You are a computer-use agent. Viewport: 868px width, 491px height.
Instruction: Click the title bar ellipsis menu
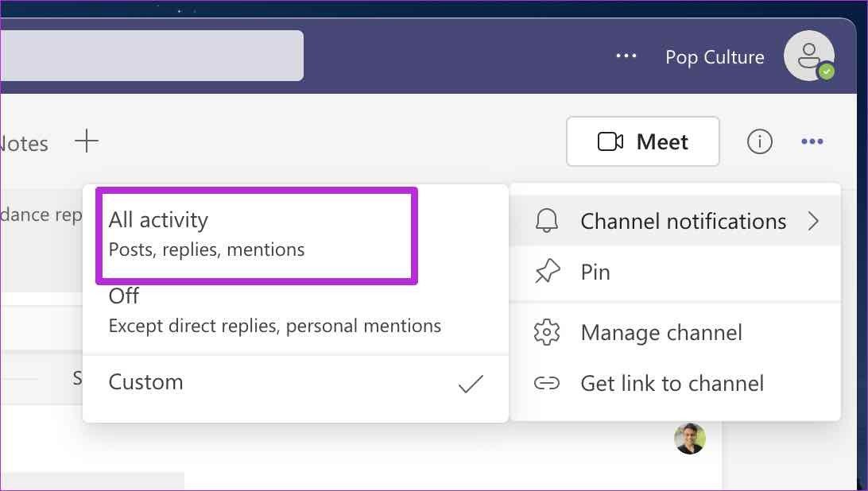click(626, 56)
